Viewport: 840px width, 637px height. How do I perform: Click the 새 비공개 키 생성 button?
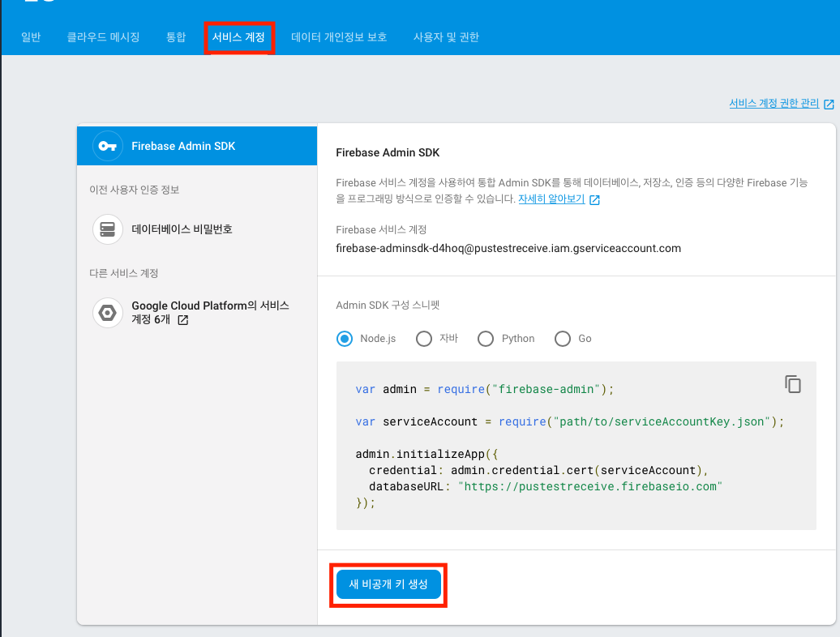[388, 584]
